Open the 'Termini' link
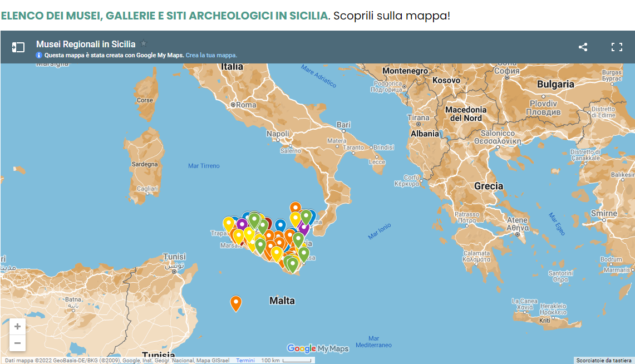Screen dimensions: 635x364 tap(245, 360)
